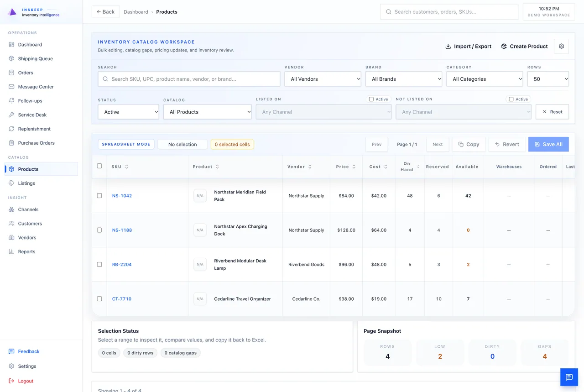The image size is (584, 392).
Task: Click the Shipping Queue box icon
Action: (x=11, y=59)
